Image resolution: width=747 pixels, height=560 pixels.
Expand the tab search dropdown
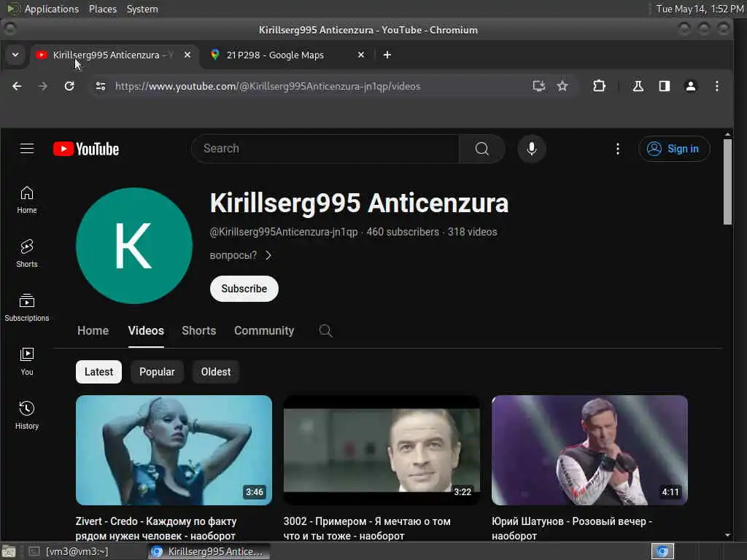click(15, 55)
